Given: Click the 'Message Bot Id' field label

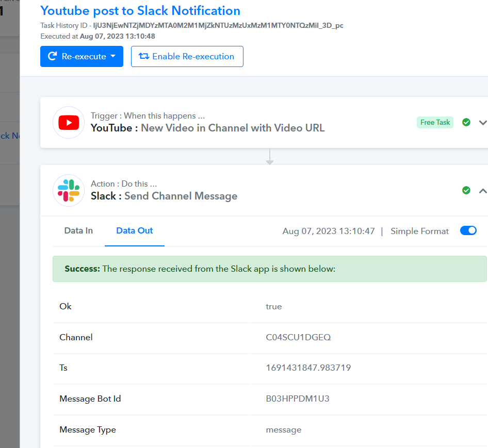Looking at the screenshot, I should (x=90, y=399).
